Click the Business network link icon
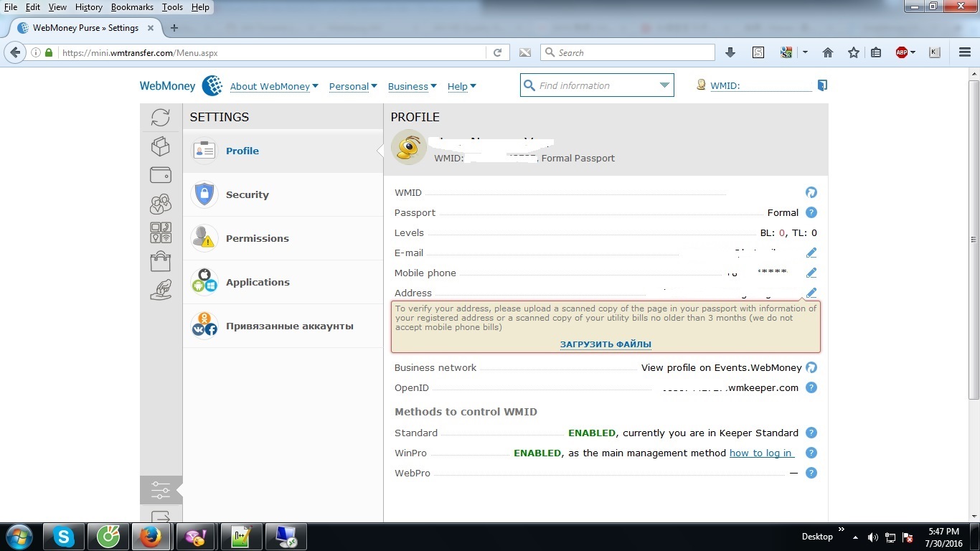The height and width of the screenshot is (551, 980). [x=811, y=367]
